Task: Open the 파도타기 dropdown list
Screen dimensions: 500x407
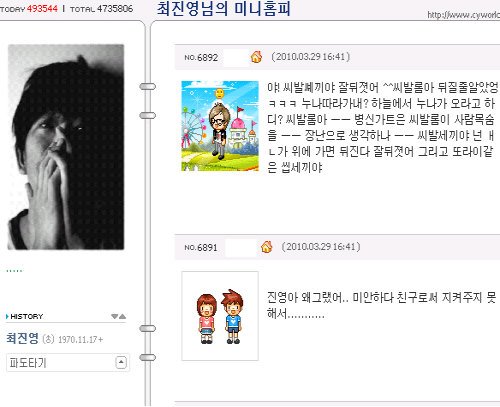Action: [68, 362]
